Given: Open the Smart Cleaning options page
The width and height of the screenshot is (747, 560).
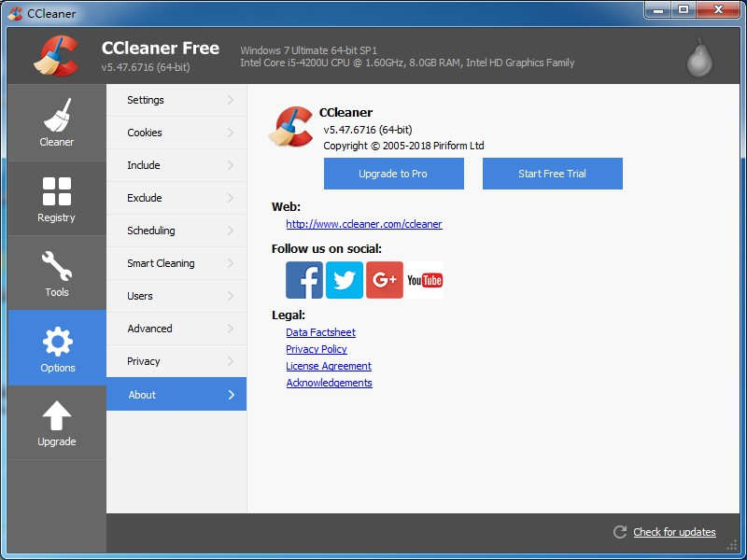Looking at the screenshot, I should (176, 263).
